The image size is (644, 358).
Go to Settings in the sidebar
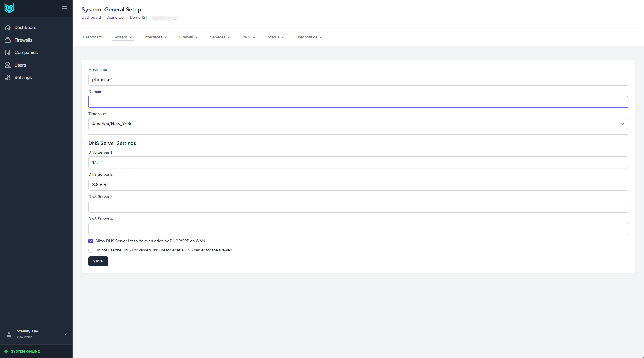(23, 78)
